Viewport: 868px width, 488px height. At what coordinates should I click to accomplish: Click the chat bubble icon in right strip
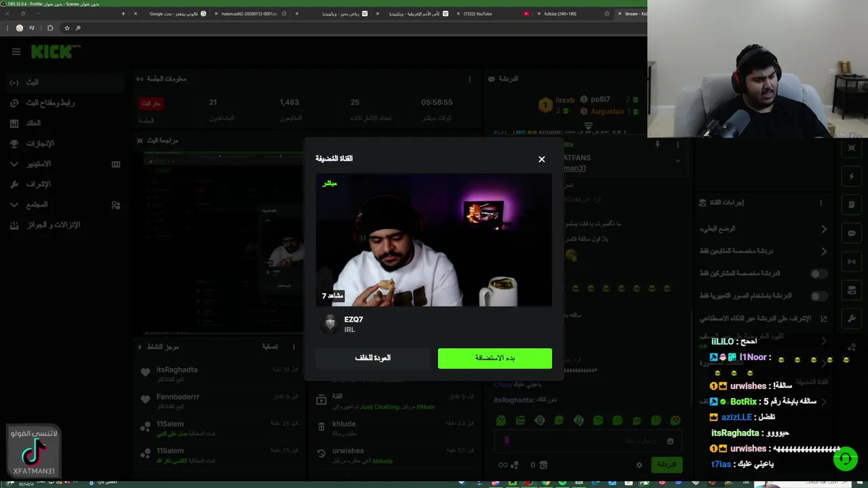(852, 233)
